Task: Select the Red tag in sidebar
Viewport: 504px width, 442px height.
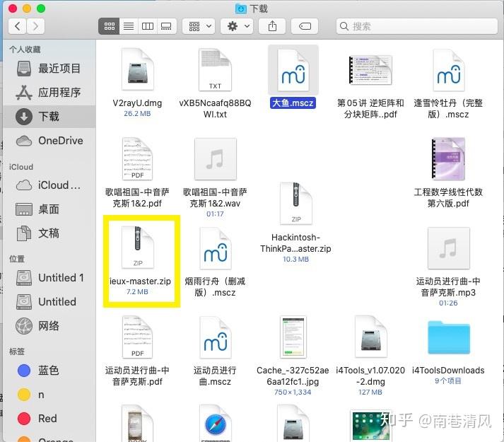Action: pyautogui.click(x=49, y=419)
